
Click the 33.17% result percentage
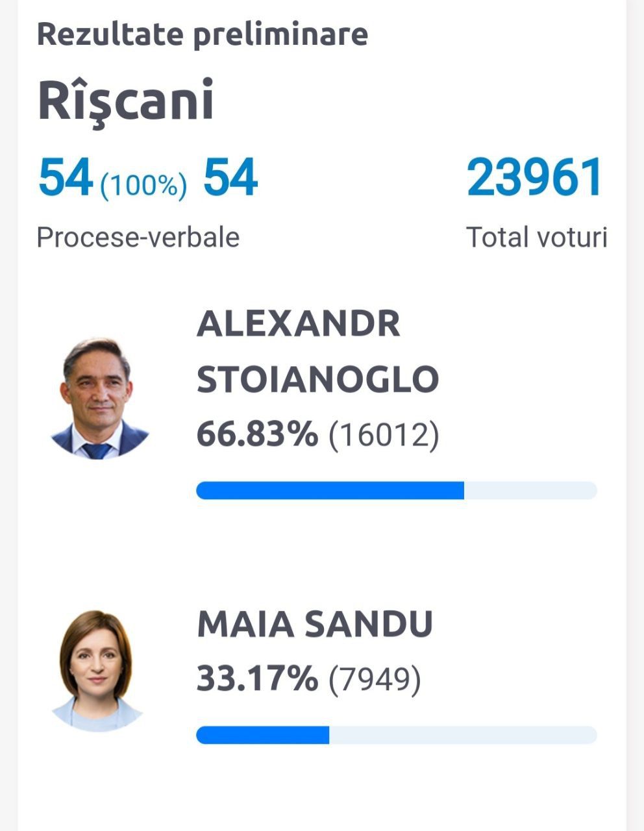[x=258, y=679]
